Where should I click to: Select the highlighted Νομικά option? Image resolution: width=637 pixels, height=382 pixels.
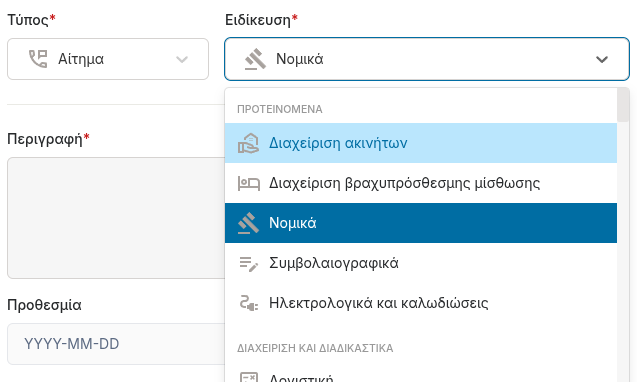[421, 223]
